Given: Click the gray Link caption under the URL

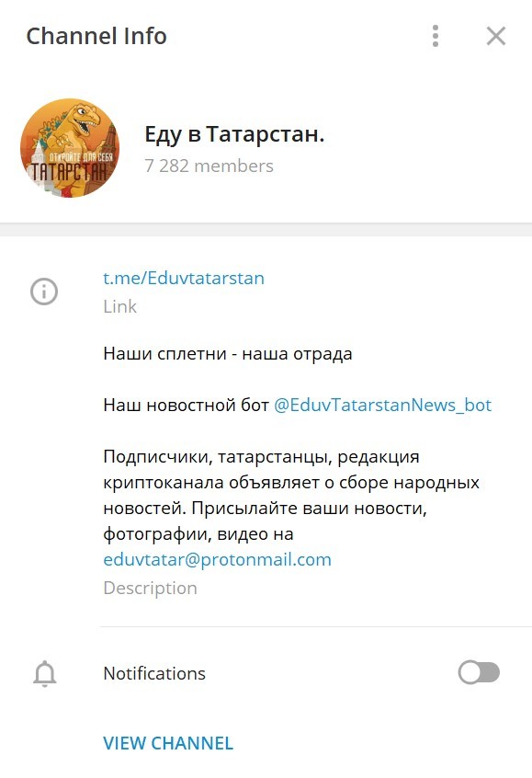Looking at the screenshot, I should [119, 306].
